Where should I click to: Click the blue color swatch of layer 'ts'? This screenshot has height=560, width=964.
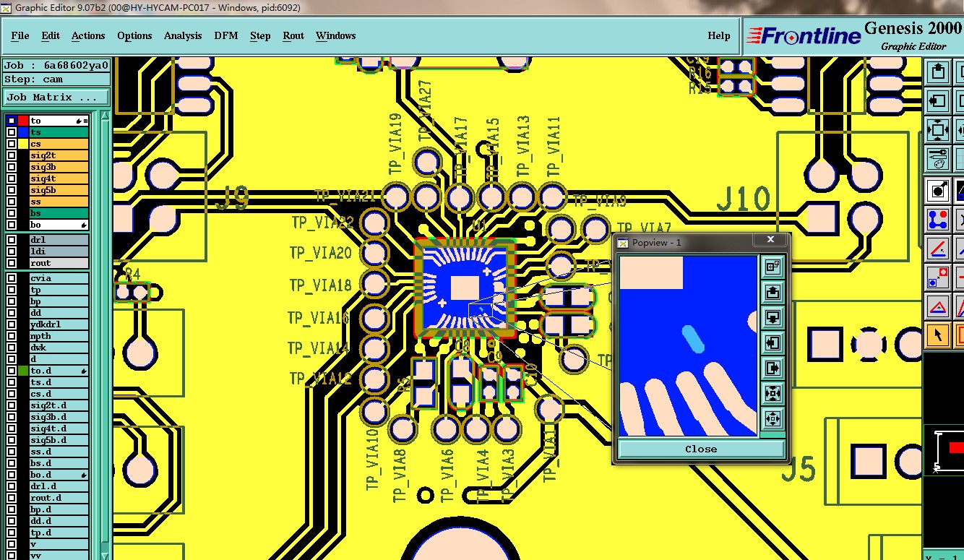point(23,132)
